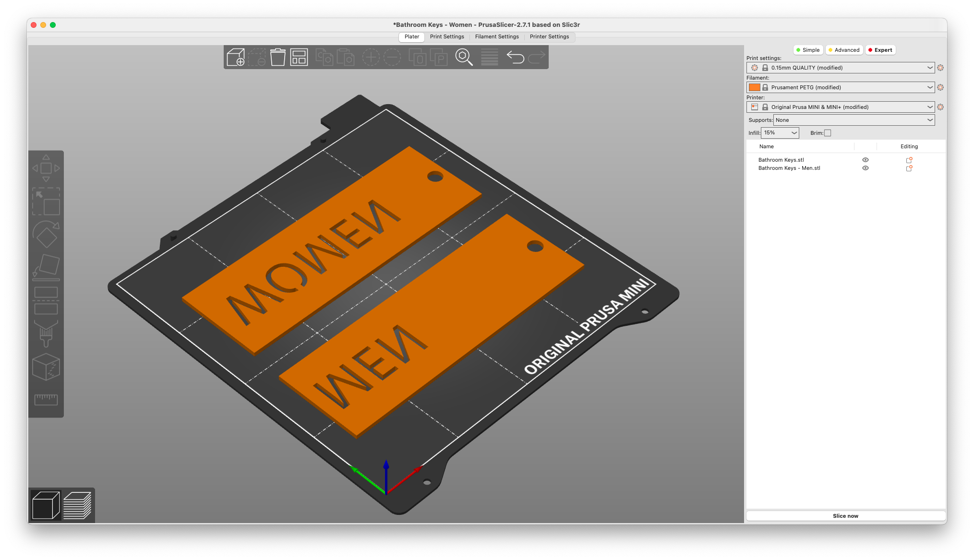Select the Rotate tool in the left toolbar
Screen dimensions: 974x560
(46, 234)
